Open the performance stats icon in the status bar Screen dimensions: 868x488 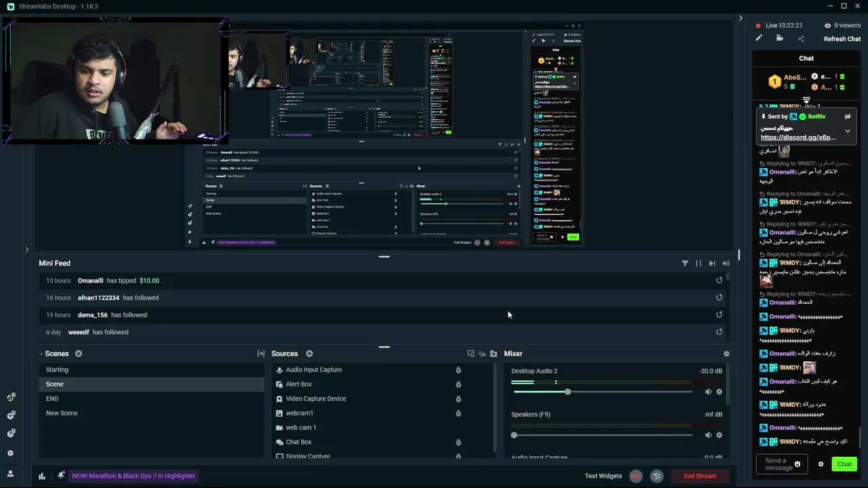42,476
